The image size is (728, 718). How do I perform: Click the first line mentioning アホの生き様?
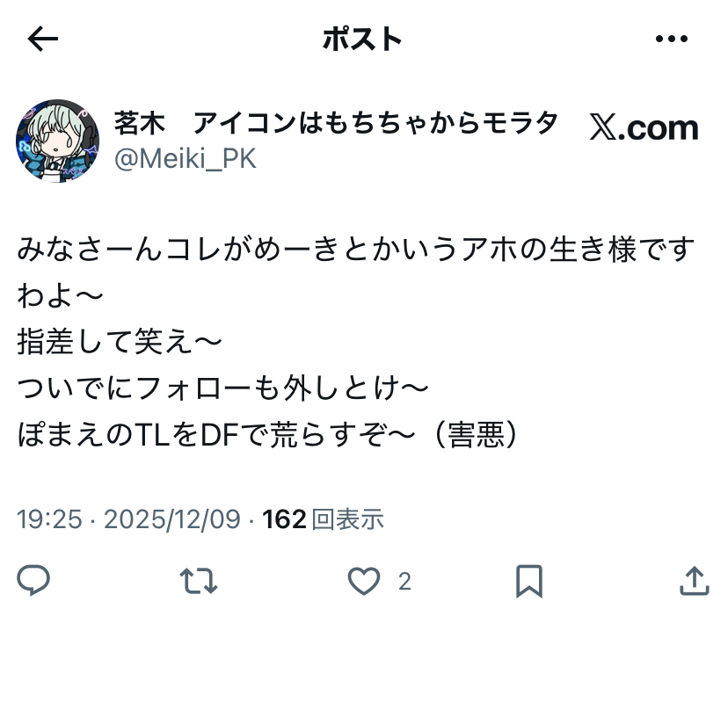coord(357,249)
